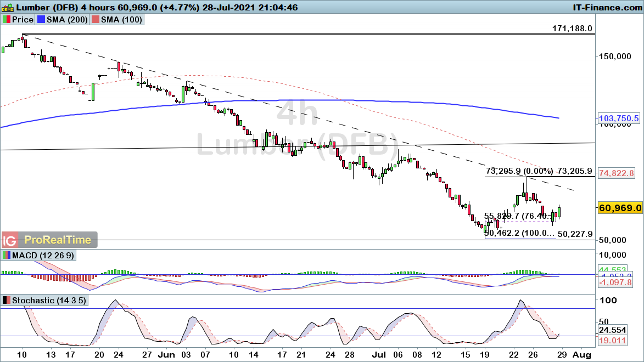Click the 171,188.0 resistance line label

click(x=572, y=29)
